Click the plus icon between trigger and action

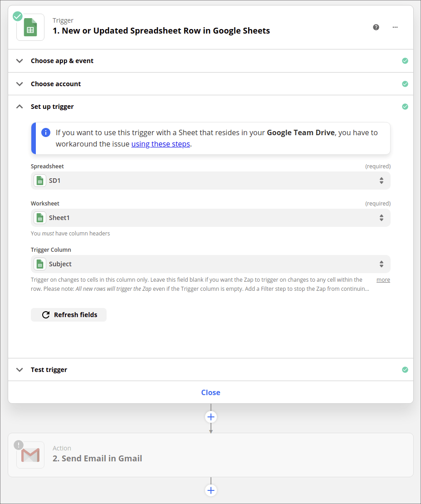210,417
